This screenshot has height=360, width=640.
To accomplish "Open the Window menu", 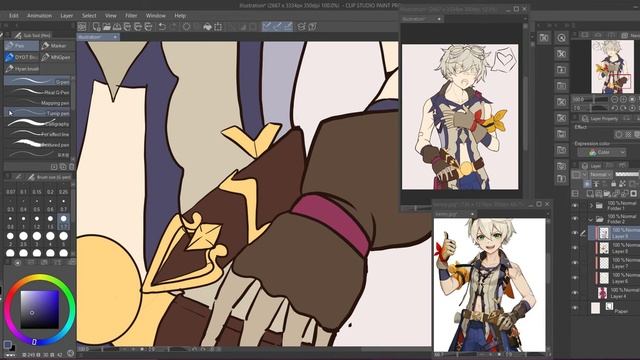I will coord(156,16).
